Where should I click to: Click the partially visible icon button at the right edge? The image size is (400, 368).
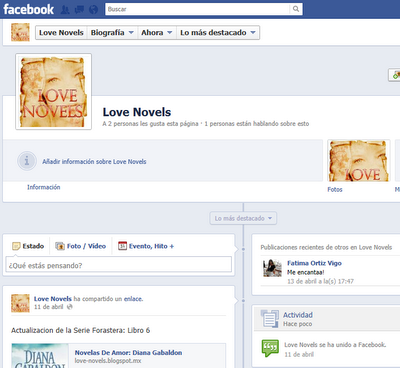(395, 75)
